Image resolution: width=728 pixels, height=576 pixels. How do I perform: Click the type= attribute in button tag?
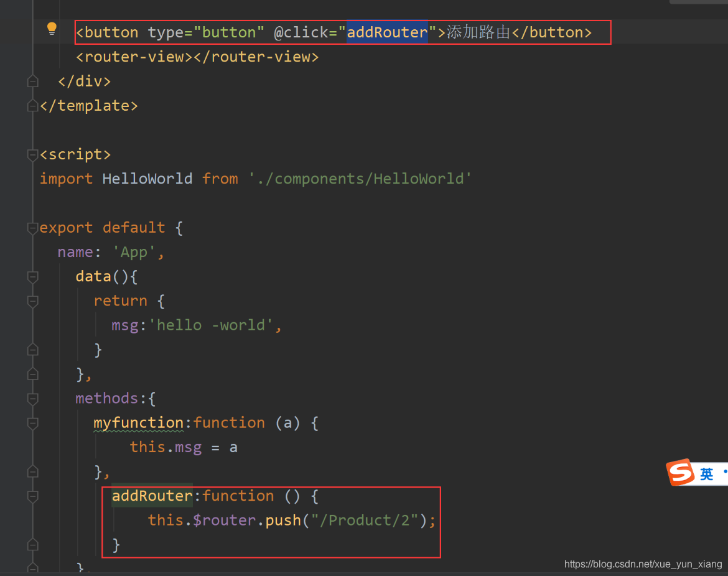[170, 33]
